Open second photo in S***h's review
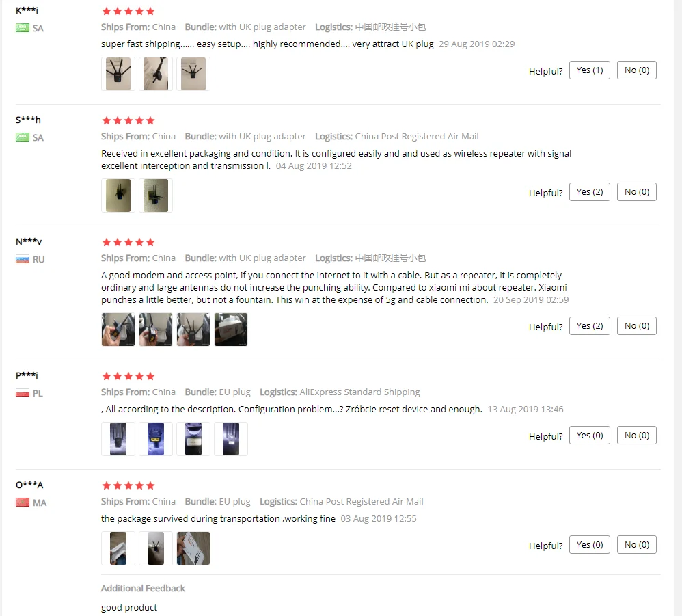This screenshot has height=616, width=682. click(156, 196)
